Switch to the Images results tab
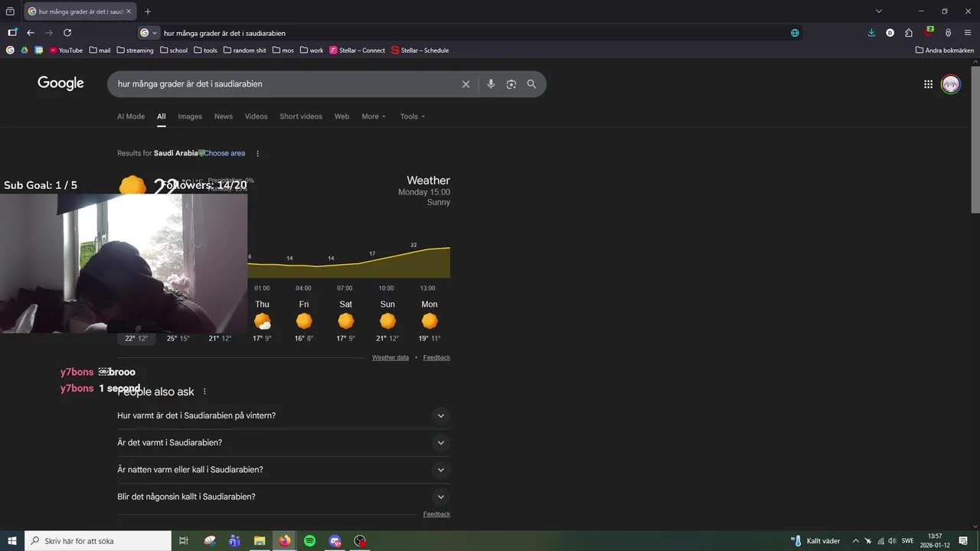 [190, 116]
